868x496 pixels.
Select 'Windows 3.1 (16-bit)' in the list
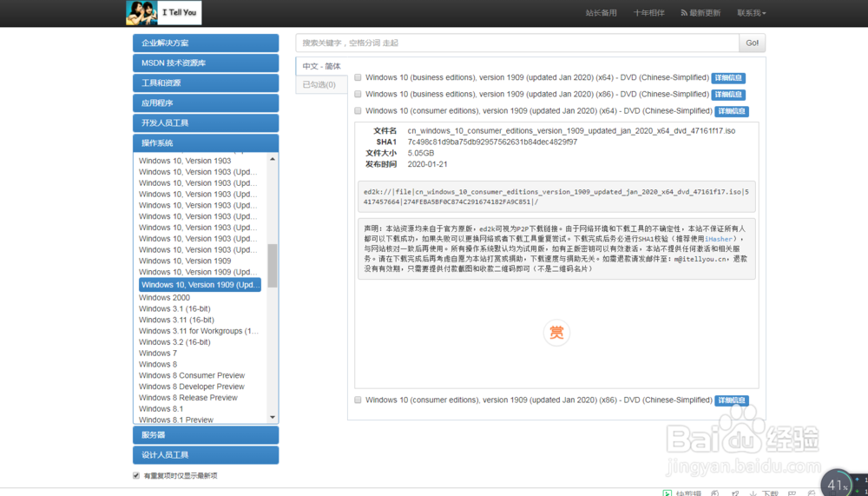[x=174, y=308]
